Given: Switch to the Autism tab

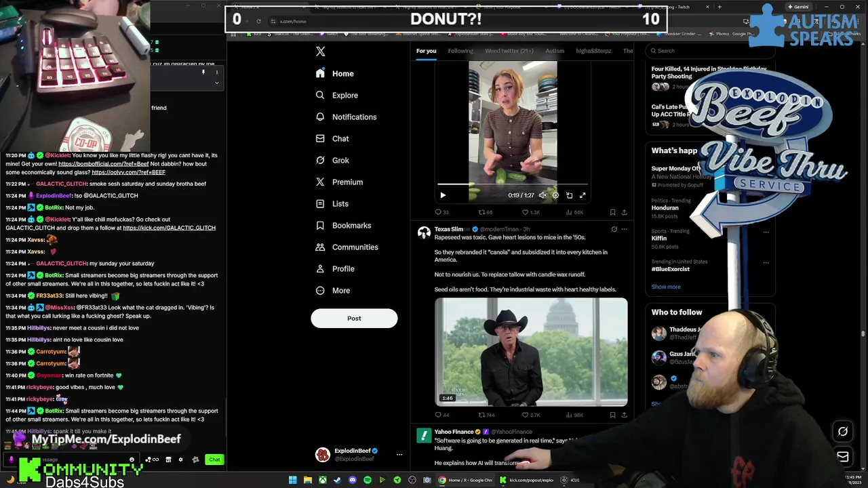Looking at the screenshot, I should coord(555,51).
